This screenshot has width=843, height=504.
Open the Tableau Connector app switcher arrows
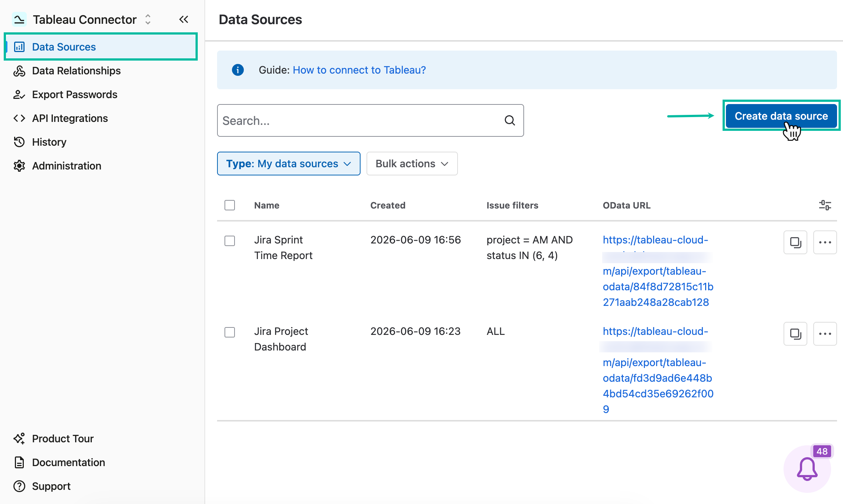[x=148, y=19]
